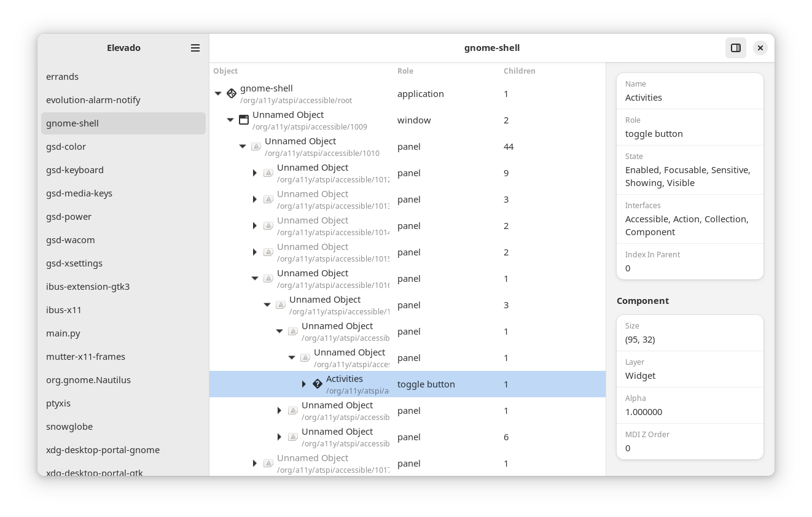Image resolution: width=812 pixels, height=517 pixels.
Task: Expand the panel with 6 children
Action: 279,437
